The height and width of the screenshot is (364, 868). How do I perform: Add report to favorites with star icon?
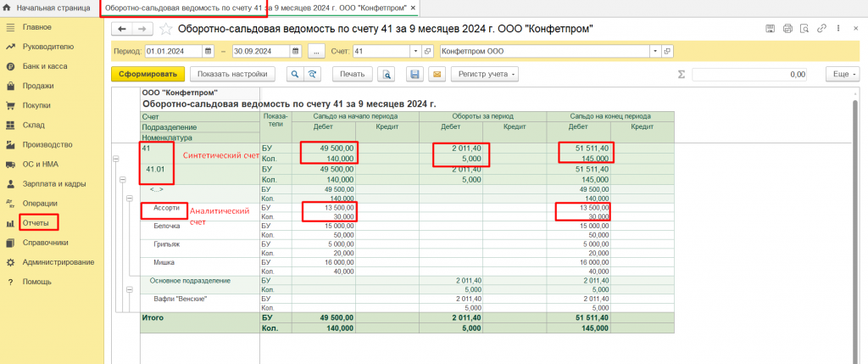[x=165, y=29]
